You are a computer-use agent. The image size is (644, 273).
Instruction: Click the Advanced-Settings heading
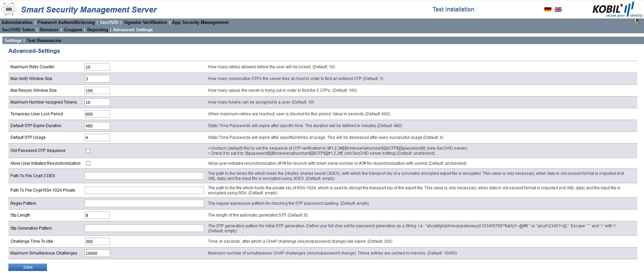34,51
